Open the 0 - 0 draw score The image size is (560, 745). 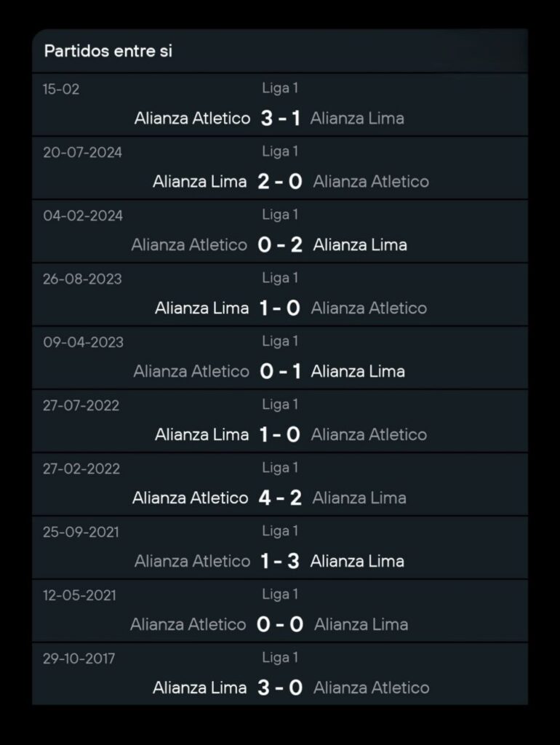[280, 624]
